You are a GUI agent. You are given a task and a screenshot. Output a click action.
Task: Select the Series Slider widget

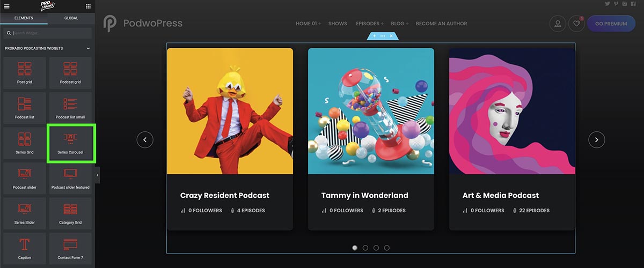point(25,213)
